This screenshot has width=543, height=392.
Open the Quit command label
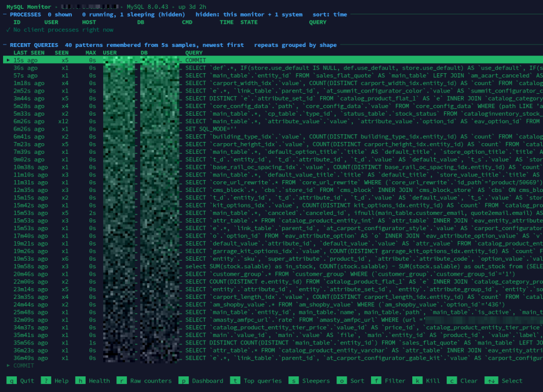tap(27, 381)
